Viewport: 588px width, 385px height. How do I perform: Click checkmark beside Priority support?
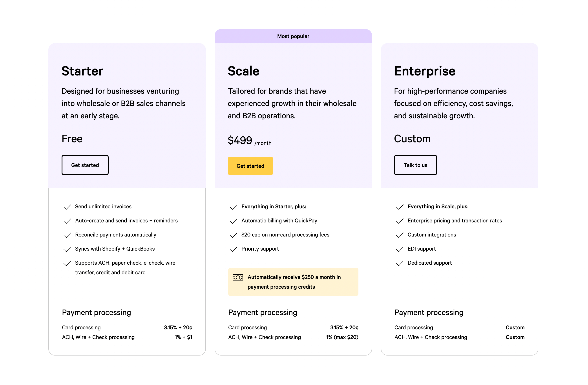tap(233, 249)
